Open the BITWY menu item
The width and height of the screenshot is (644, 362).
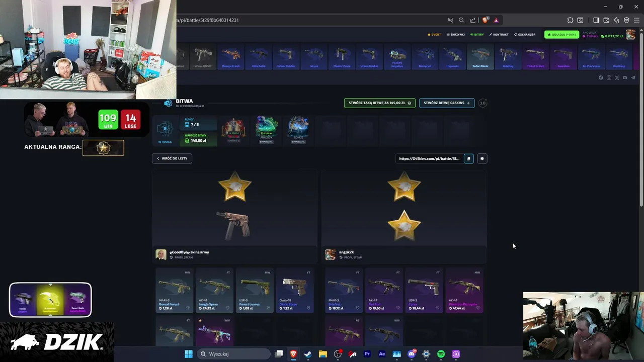tap(477, 35)
